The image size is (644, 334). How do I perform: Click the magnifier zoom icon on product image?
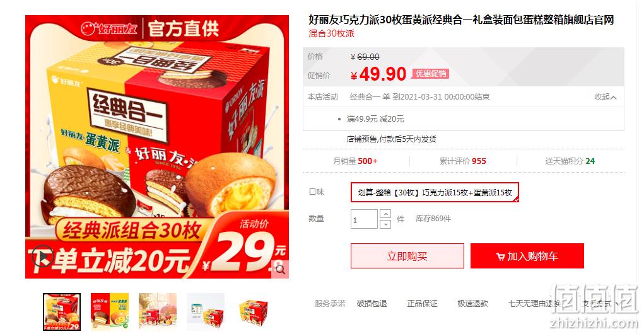[281, 269]
